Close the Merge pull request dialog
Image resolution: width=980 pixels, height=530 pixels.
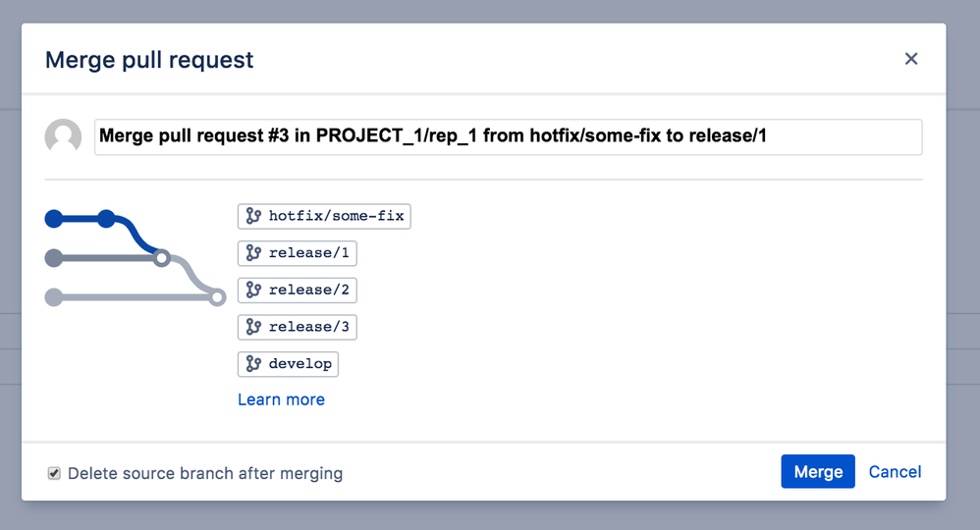click(x=911, y=59)
